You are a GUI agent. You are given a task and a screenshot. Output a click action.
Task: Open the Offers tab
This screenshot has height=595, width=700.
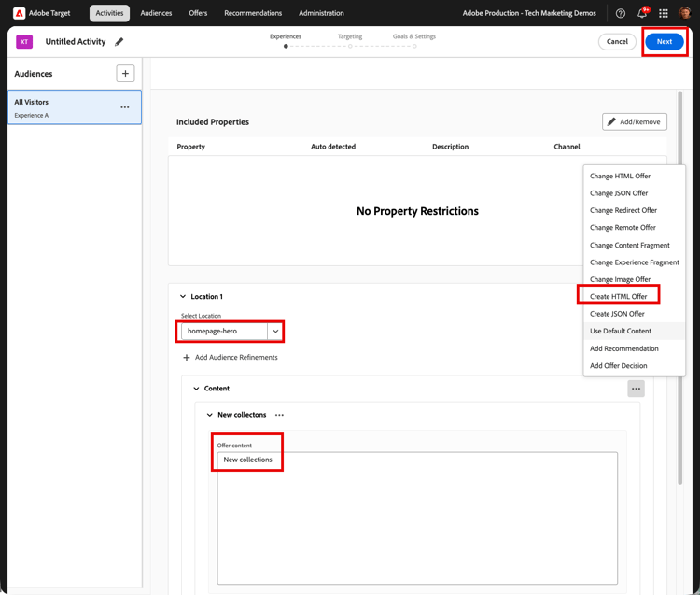pyautogui.click(x=198, y=13)
